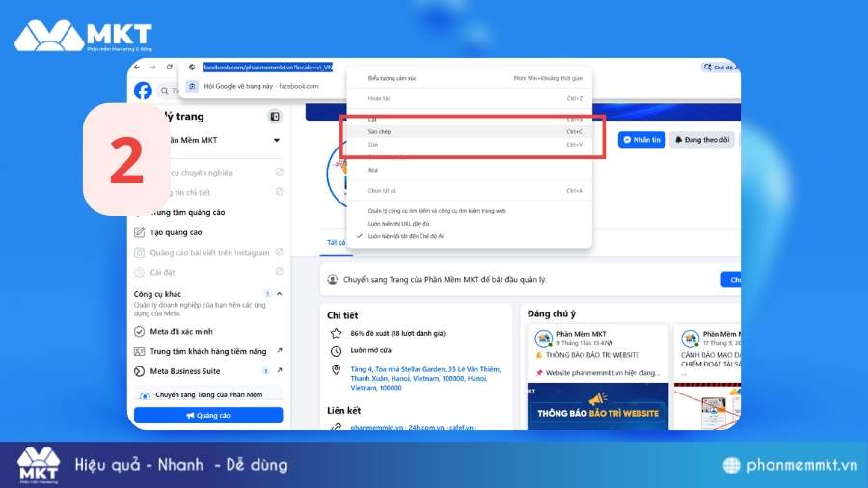Viewport: 868px width, 488px height.
Task: Open external arrow beside Meta Business Suite
Action: tap(280, 370)
